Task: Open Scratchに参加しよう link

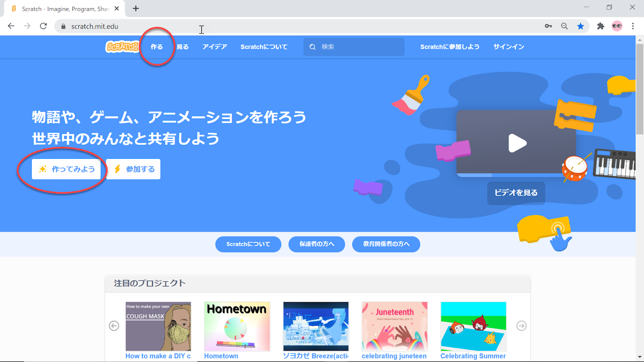Action: (450, 47)
